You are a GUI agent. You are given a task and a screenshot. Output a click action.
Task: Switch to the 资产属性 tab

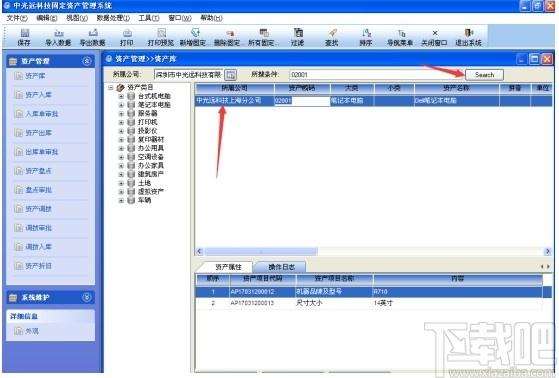(x=228, y=267)
